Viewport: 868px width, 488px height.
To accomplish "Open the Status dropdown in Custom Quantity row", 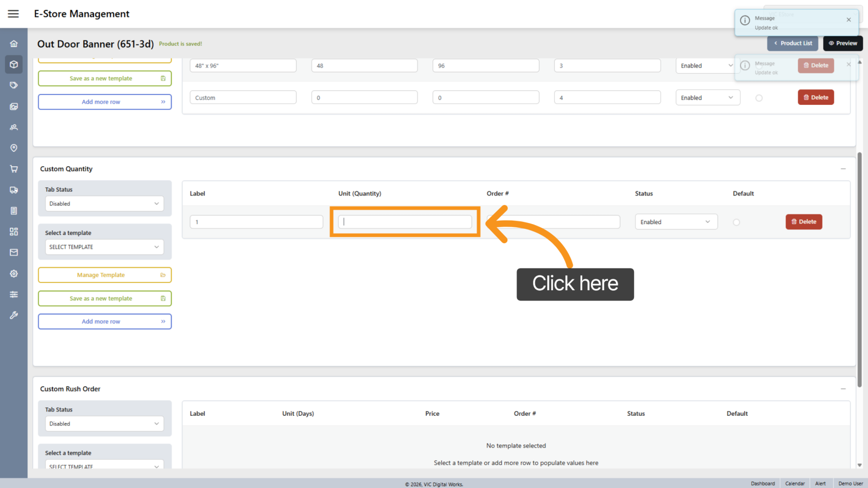I will (x=675, y=222).
